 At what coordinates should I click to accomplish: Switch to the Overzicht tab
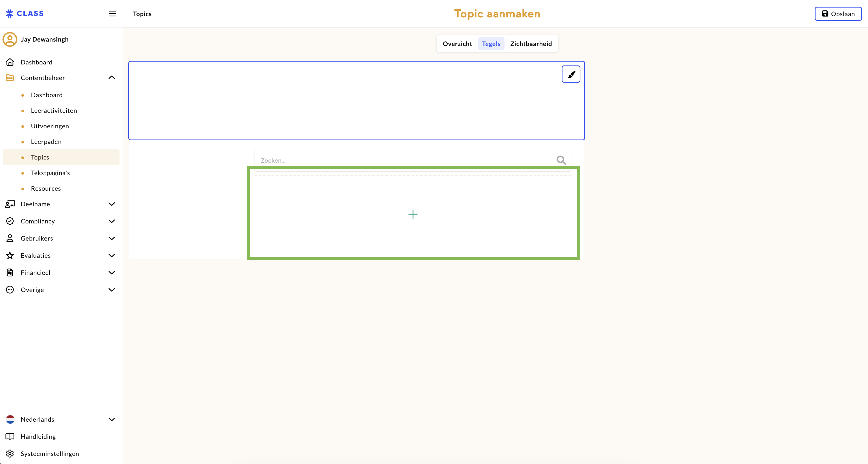pyautogui.click(x=457, y=44)
